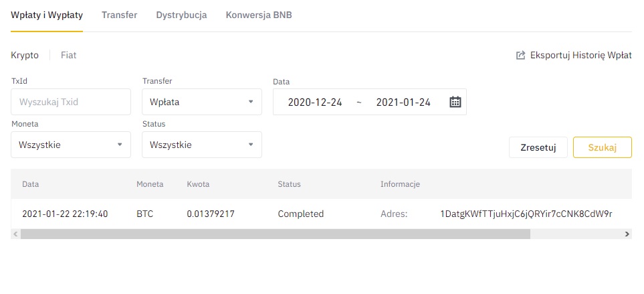The image size is (644, 294).
Task: Open the Moneta dropdown
Action: (x=71, y=145)
